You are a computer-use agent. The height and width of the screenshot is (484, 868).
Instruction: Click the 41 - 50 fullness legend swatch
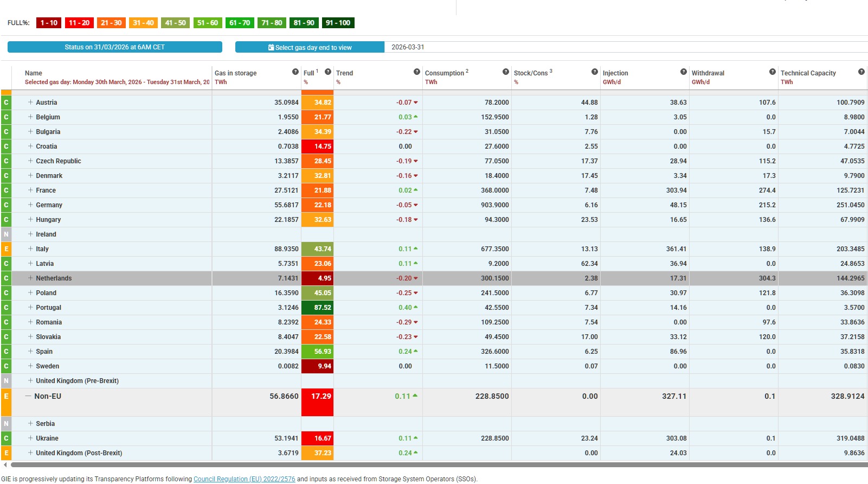(x=176, y=23)
